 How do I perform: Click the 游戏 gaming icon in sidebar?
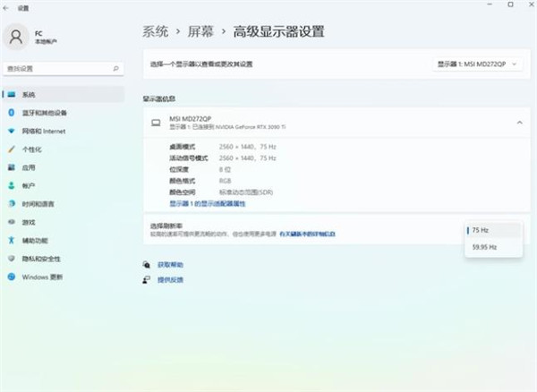(12, 222)
